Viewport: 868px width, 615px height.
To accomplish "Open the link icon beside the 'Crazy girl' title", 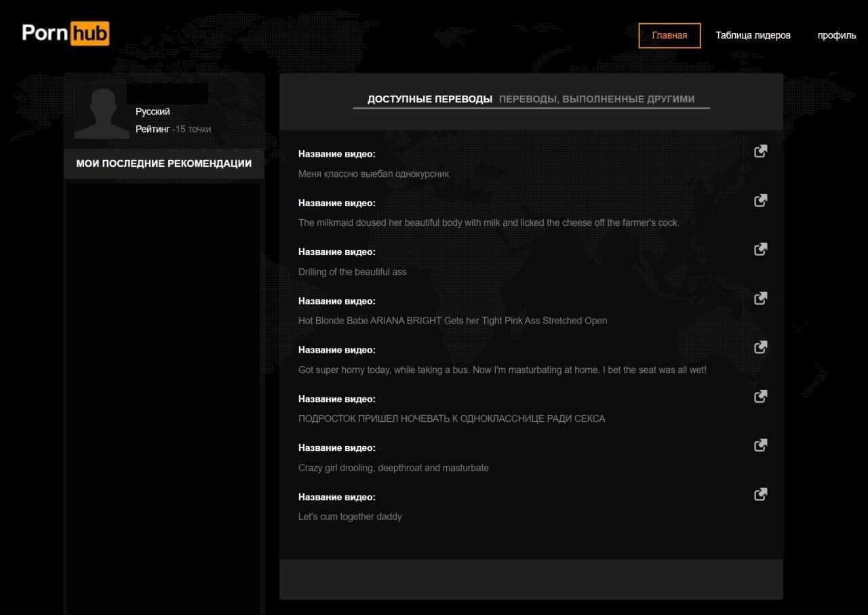I will 760,445.
